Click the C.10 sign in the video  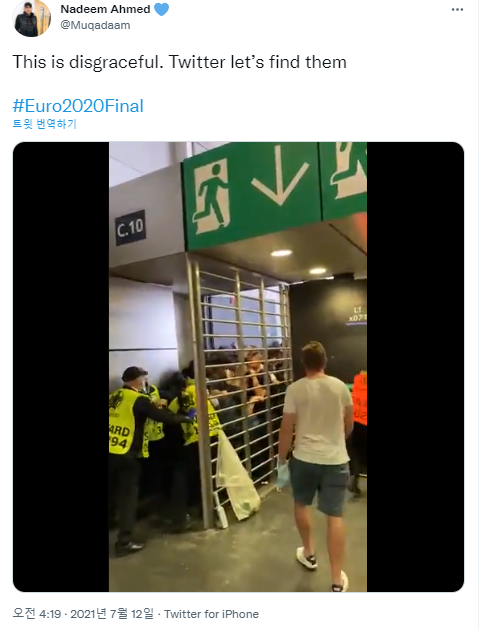pyautogui.click(x=130, y=227)
